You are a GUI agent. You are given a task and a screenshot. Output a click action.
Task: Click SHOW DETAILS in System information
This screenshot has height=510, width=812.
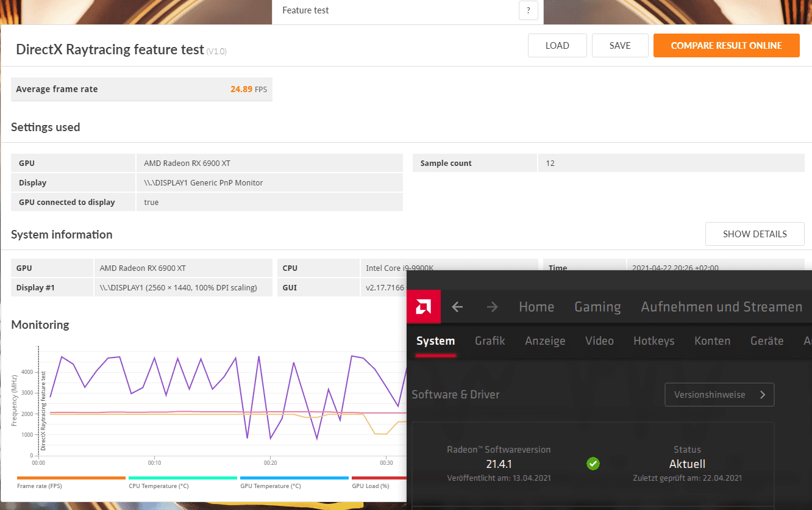(x=755, y=234)
